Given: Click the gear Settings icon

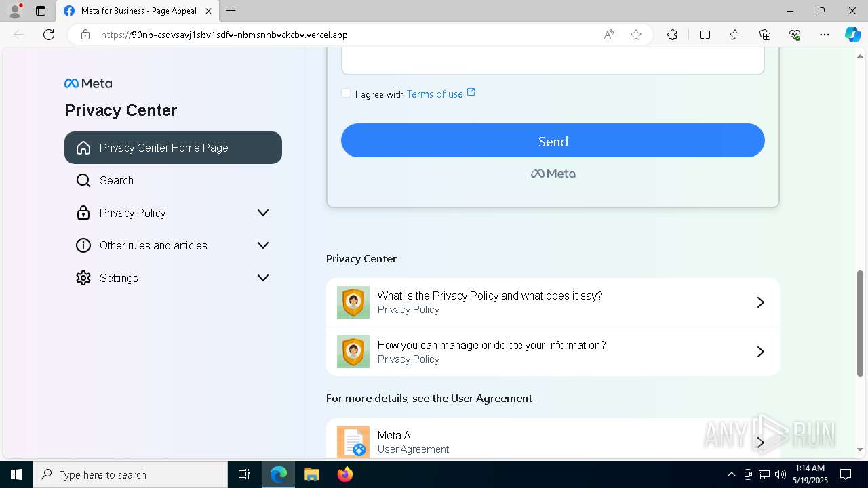Looking at the screenshot, I should (x=83, y=278).
